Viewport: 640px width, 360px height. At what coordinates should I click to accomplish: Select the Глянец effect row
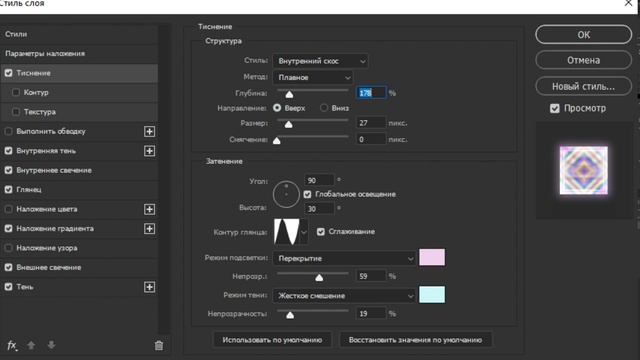pyautogui.click(x=79, y=190)
